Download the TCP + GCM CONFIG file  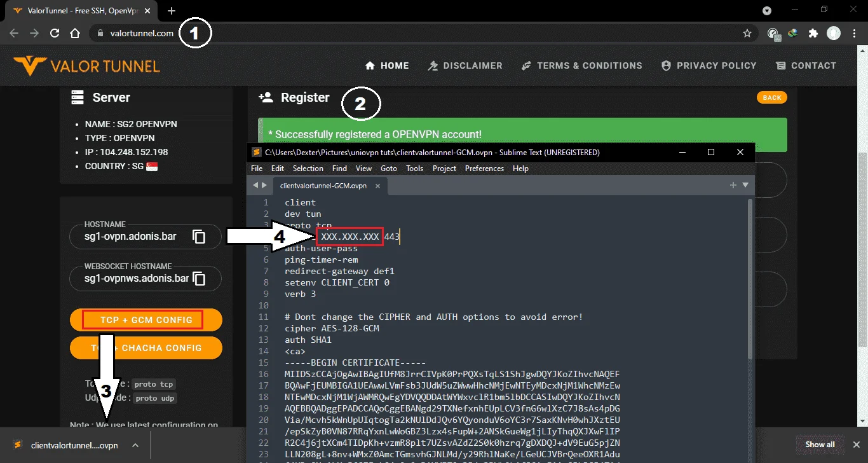click(146, 320)
